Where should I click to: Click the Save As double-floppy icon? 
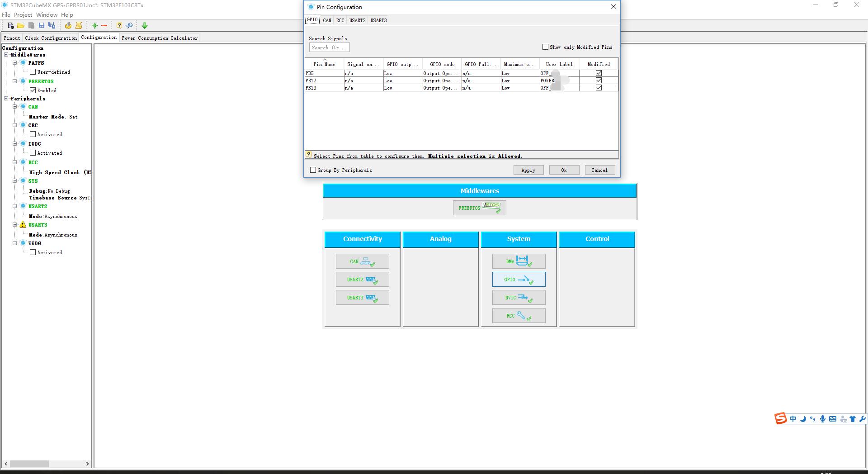[52, 25]
